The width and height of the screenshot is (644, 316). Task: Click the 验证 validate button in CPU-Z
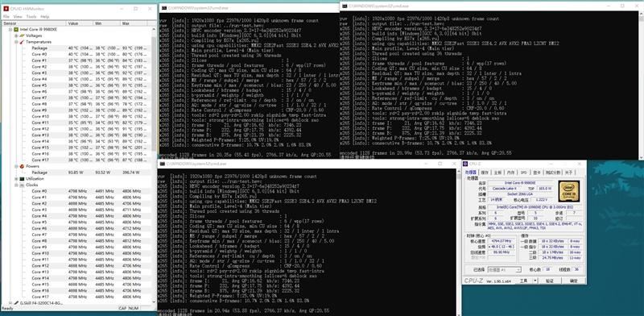coord(550,281)
